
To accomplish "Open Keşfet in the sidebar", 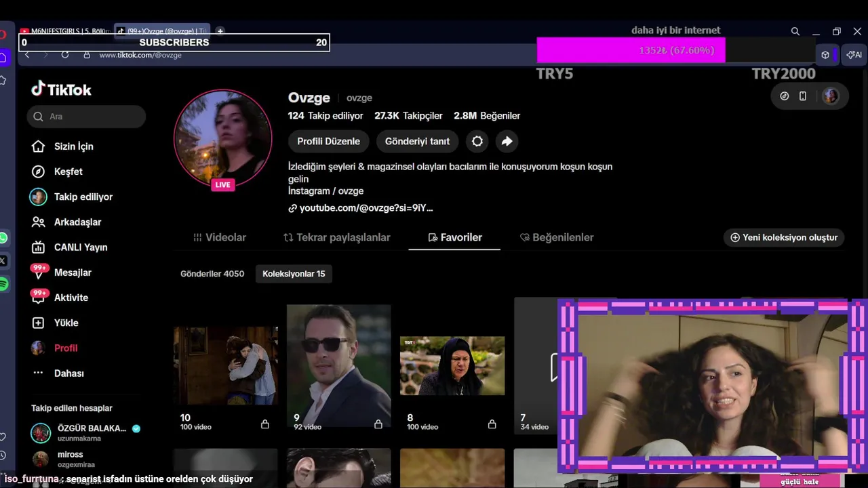I will (68, 171).
